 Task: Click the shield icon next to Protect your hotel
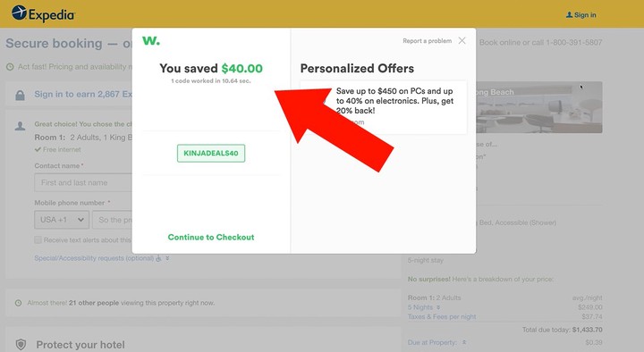(x=21, y=344)
